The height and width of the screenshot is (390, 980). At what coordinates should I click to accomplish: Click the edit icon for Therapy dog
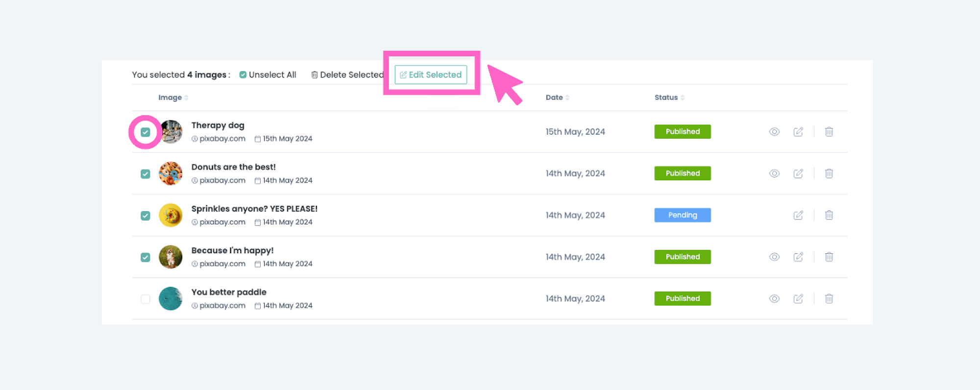tap(798, 132)
